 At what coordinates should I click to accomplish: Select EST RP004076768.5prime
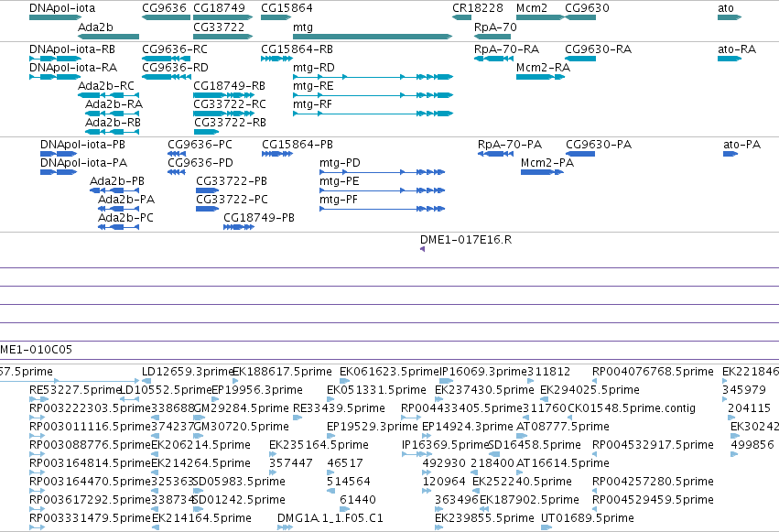tap(594, 381)
